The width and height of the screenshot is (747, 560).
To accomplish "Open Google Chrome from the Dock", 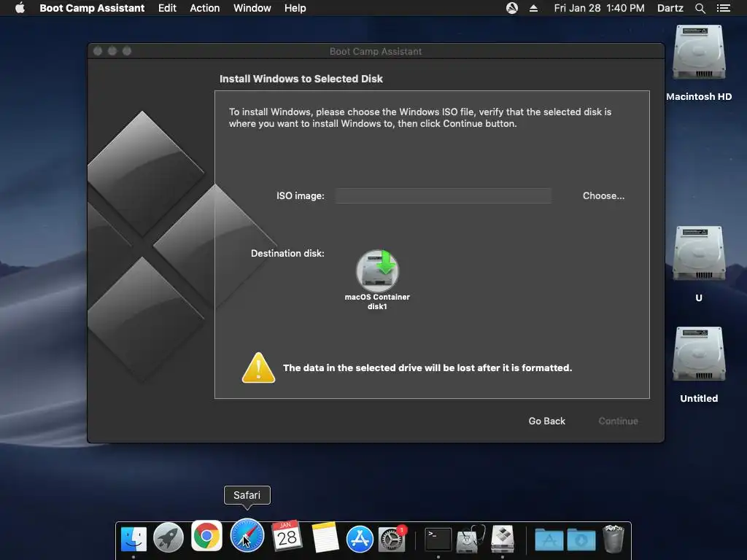I will coord(206,536).
